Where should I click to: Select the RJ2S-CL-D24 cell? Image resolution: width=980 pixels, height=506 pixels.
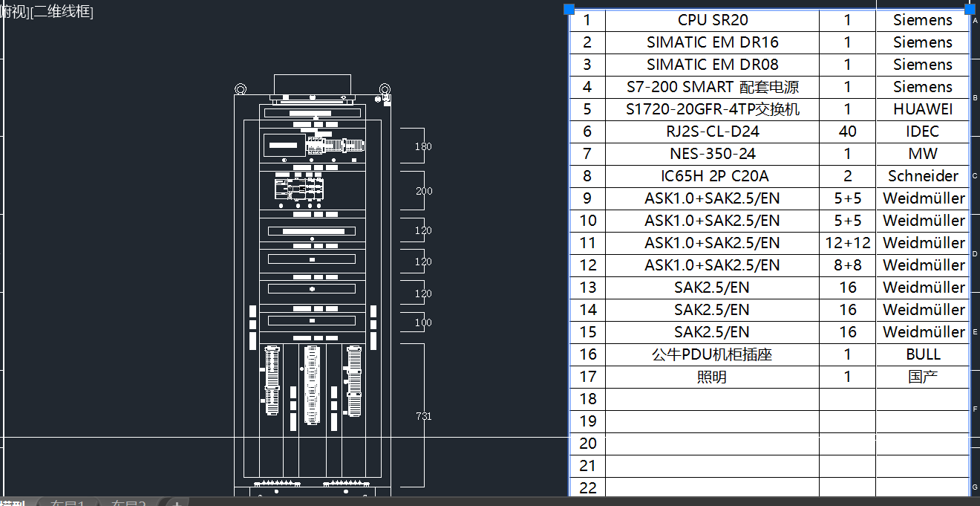click(x=713, y=132)
